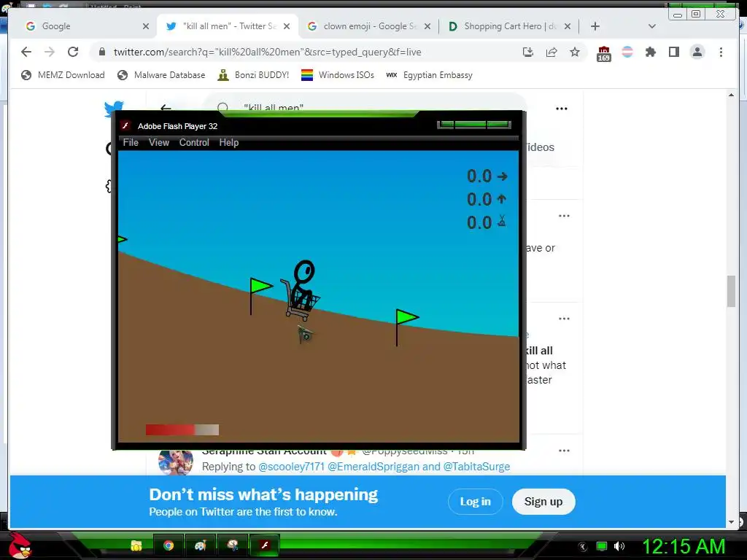The image size is (747, 560).
Task: Open Flash Player Control menu
Action: [x=194, y=142]
